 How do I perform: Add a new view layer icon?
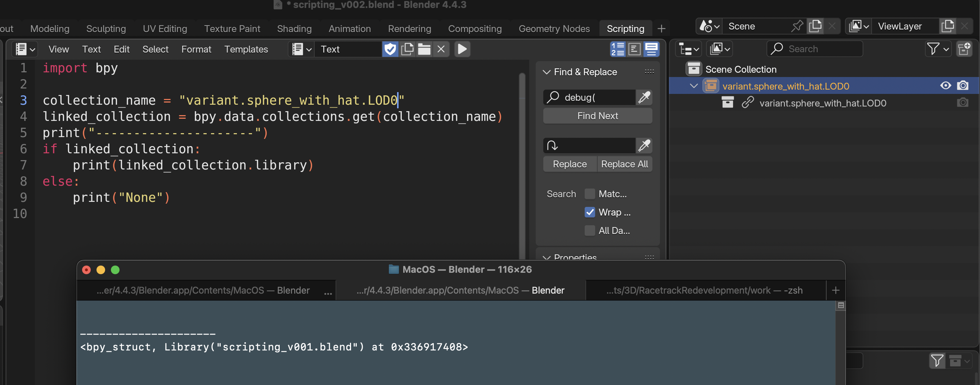(948, 26)
